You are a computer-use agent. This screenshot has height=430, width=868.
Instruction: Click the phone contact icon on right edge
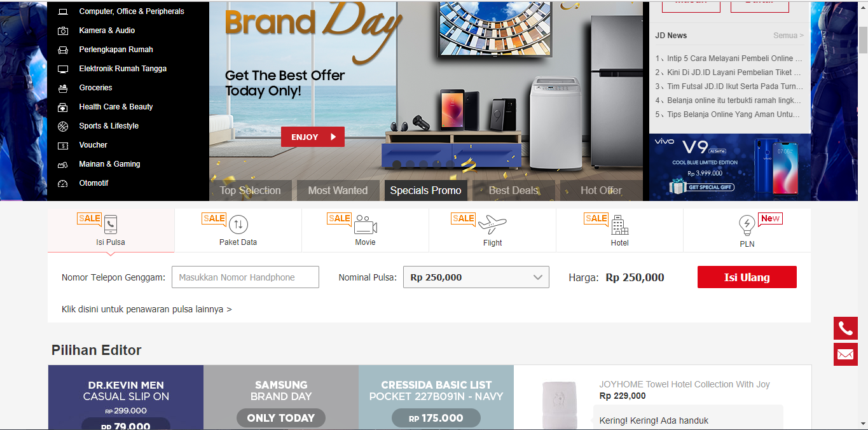845,328
